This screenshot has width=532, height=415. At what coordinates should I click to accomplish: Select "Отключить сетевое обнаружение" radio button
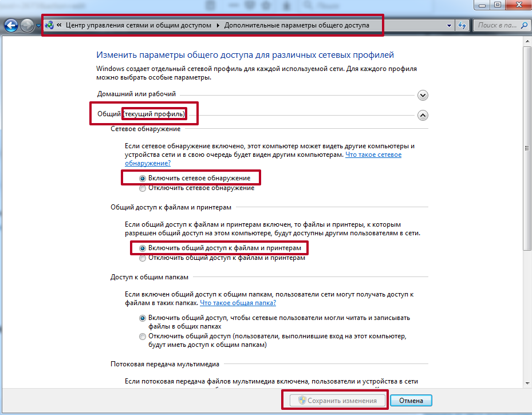pyautogui.click(x=143, y=188)
